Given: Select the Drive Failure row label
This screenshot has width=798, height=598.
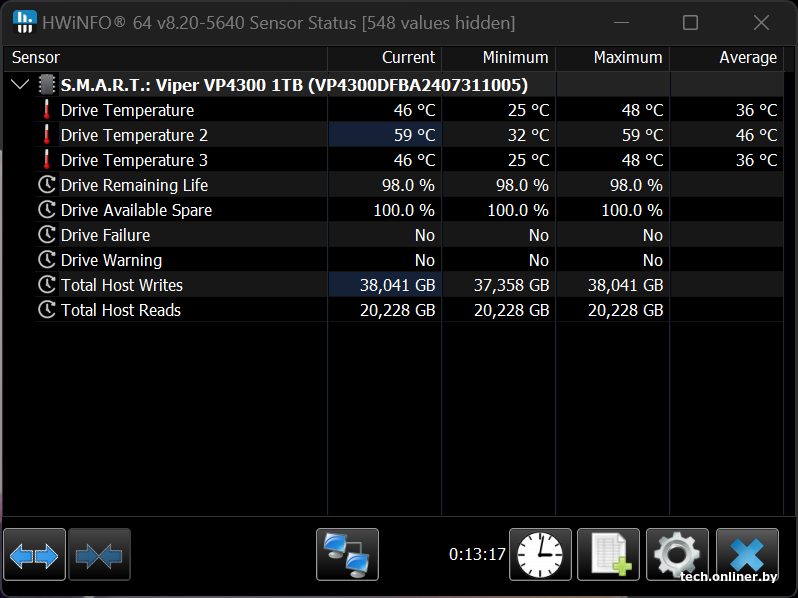Looking at the screenshot, I should coord(105,235).
